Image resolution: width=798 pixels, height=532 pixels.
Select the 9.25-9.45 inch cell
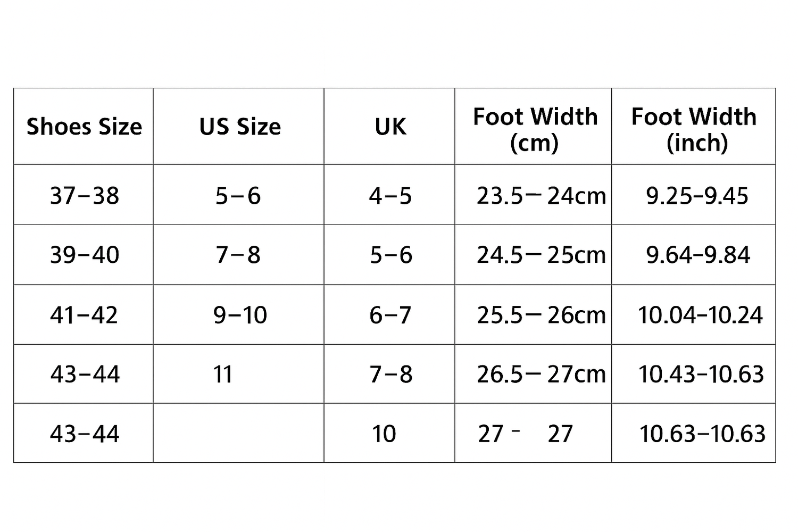tap(697, 196)
